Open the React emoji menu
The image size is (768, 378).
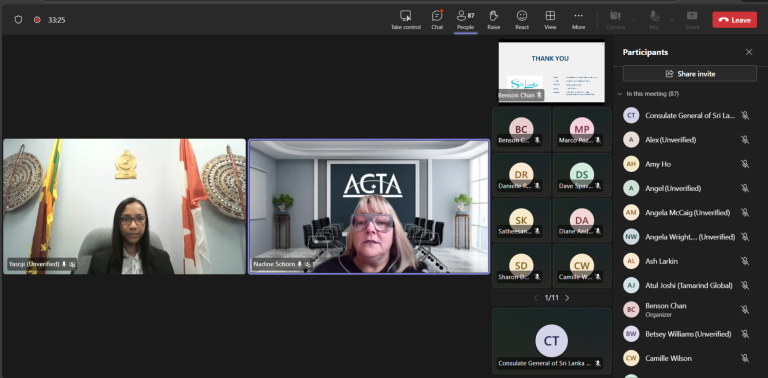click(522, 20)
